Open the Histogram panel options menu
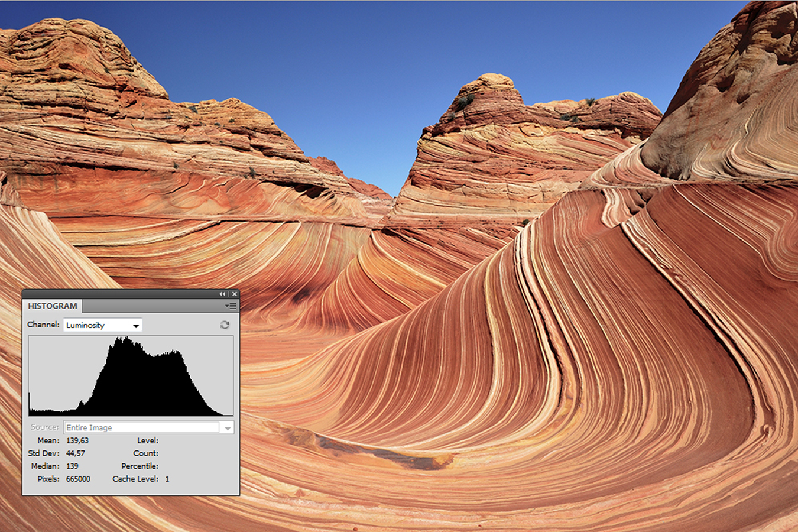 pos(231,306)
